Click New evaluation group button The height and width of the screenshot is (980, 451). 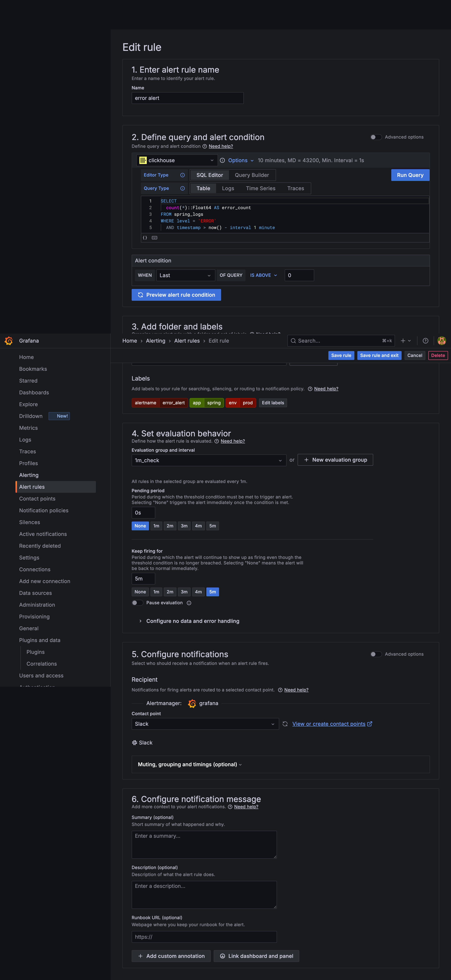[335, 460]
